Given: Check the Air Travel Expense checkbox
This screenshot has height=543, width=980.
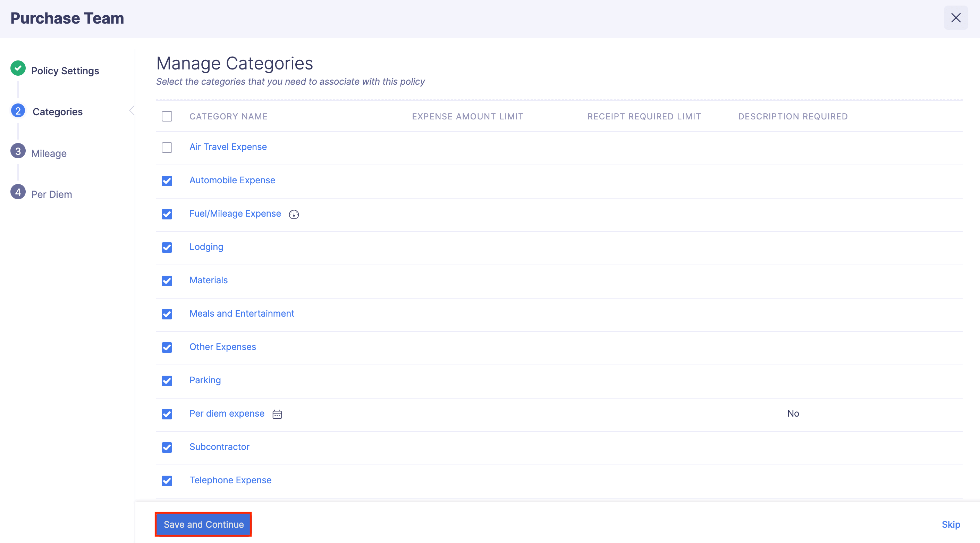Looking at the screenshot, I should [x=167, y=147].
